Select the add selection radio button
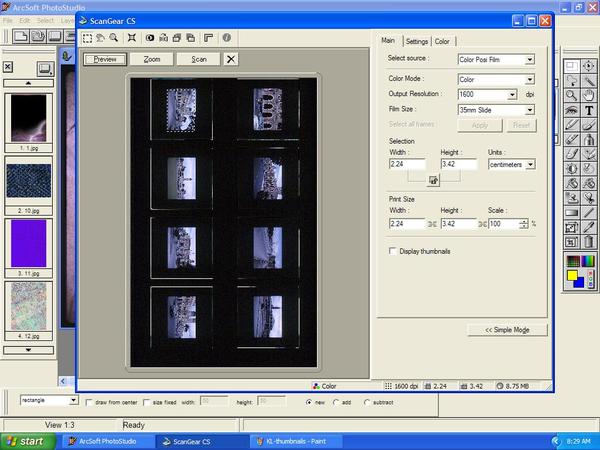The height and width of the screenshot is (450, 600). 336,402
